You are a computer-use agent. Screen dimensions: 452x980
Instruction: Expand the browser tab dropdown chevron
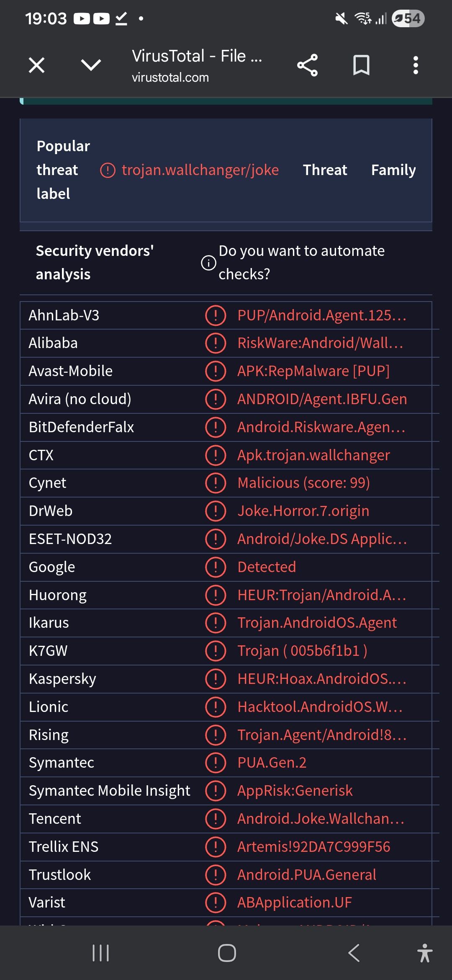tap(91, 65)
